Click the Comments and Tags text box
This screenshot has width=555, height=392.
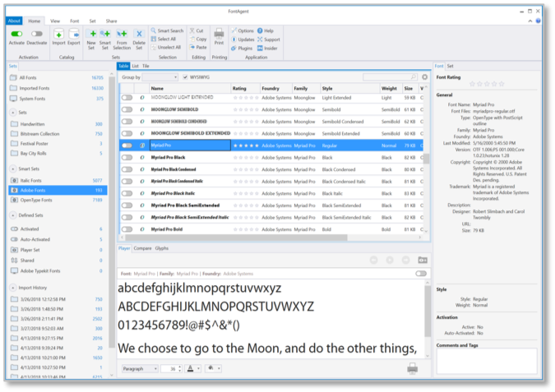tap(487, 361)
